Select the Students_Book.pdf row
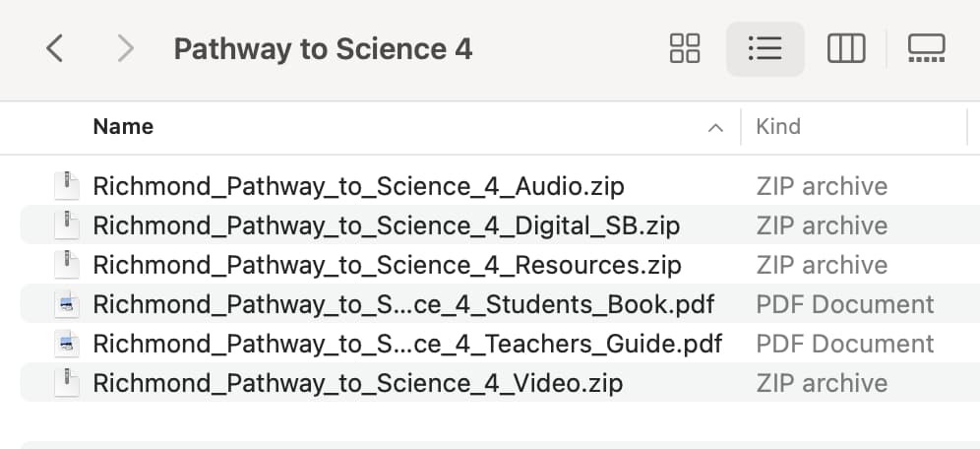 click(500, 304)
